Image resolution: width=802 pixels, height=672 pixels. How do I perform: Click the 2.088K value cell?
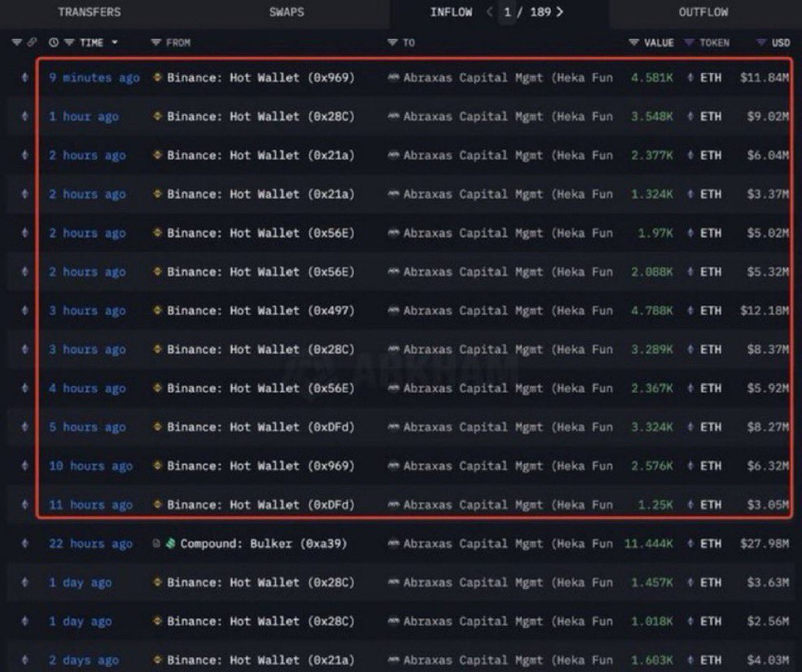click(652, 272)
